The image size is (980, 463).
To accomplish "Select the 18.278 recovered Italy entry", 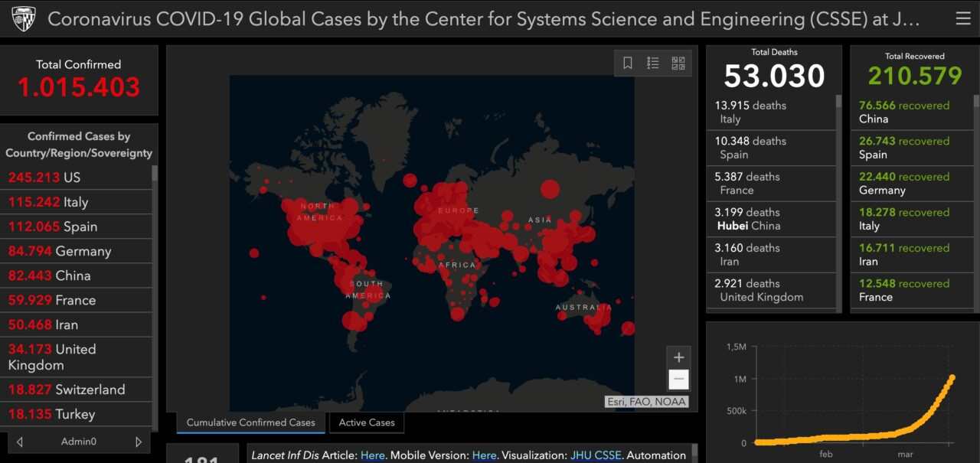I will 912,219.
